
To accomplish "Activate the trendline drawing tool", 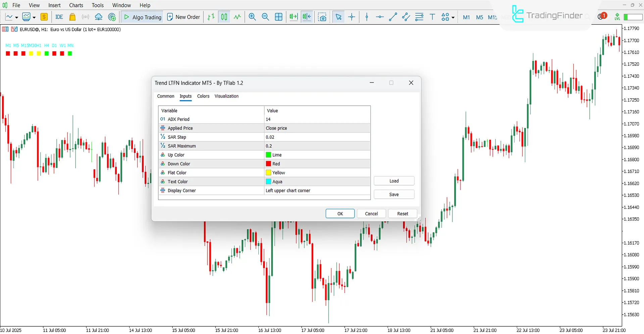I will tap(392, 17).
